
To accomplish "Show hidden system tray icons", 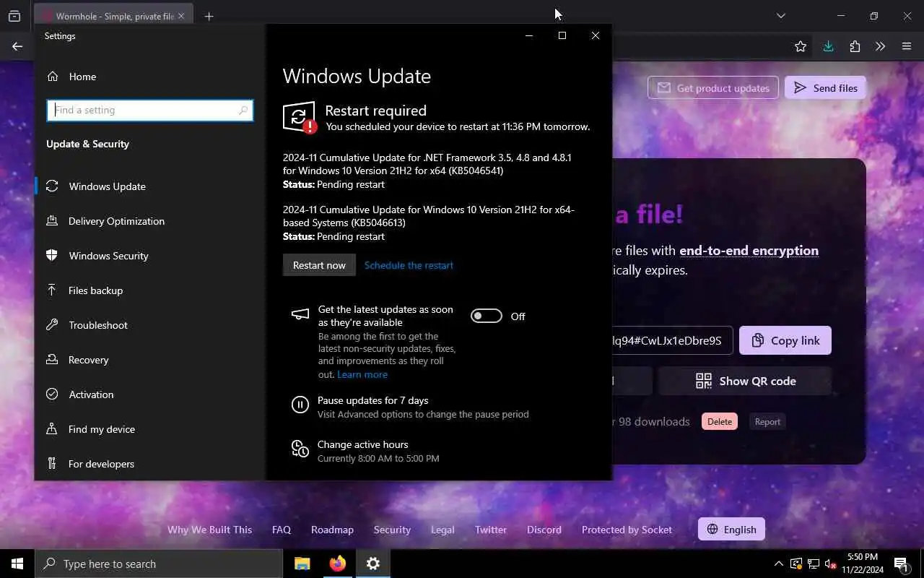I will (x=778, y=564).
